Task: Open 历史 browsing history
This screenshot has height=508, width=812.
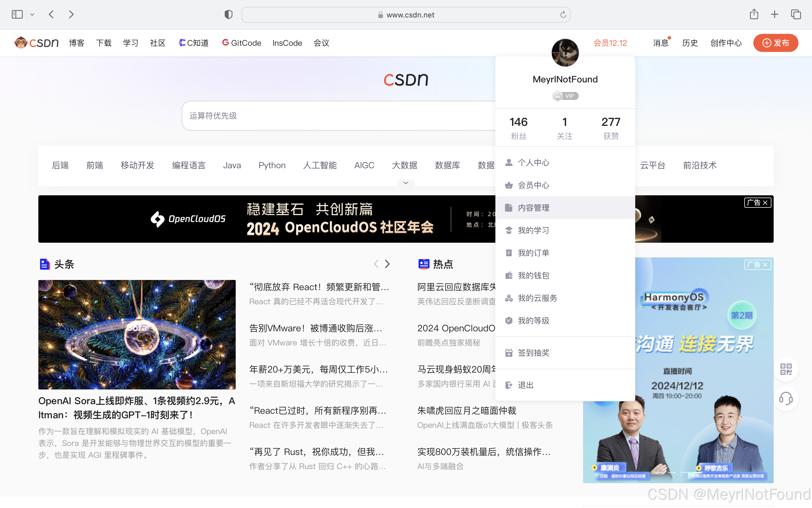Action: [x=690, y=43]
